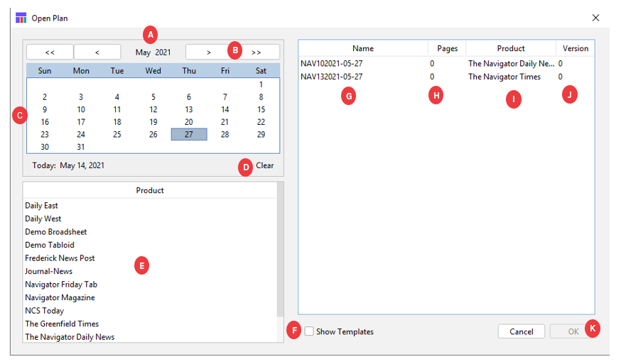
Task: Jump to next year with >> button
Action: (256, 52)
